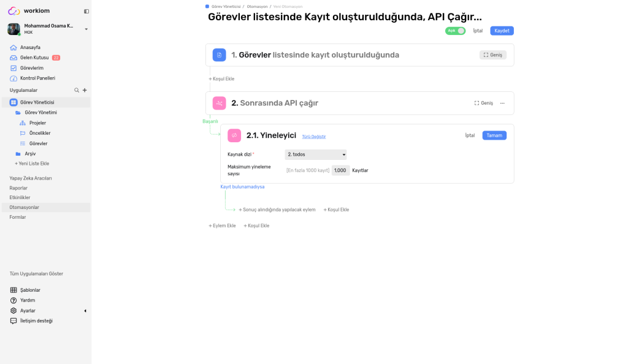Click Tüm Uygulamaları Göster

tap(36, 274)
